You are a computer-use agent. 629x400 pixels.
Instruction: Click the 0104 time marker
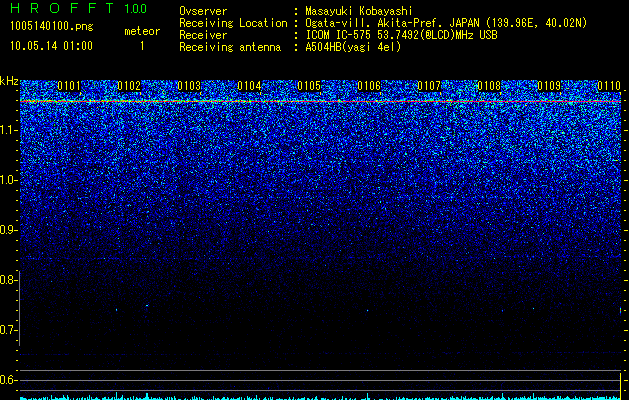click(249, 86)
